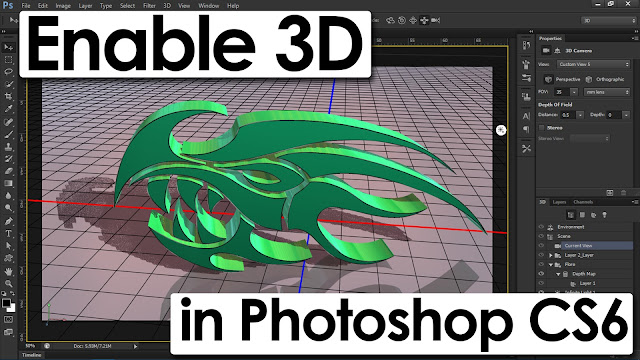Toggle visibility of Current View row
Image resolution: width=640 pixels, height=360 pixels.
[542, 246]
